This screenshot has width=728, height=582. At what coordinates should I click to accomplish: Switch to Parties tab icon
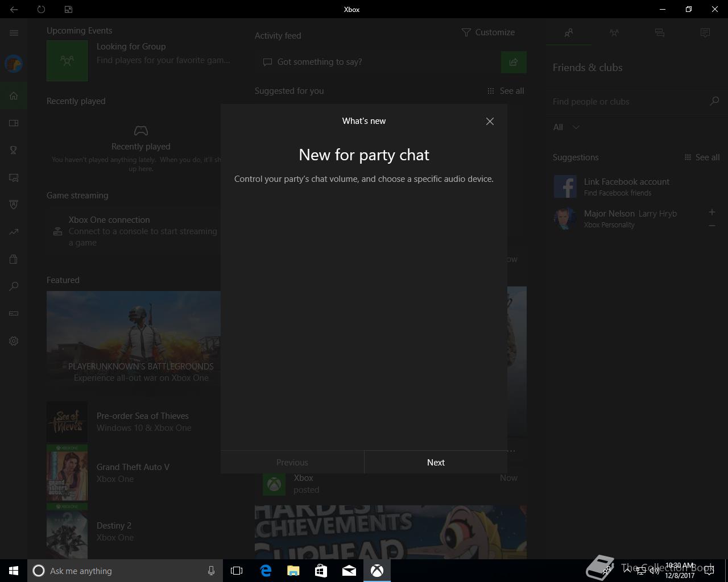pos(614,33)
